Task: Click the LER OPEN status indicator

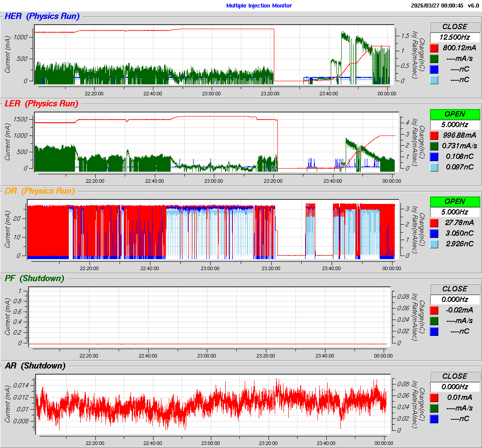Action: click(x=455, y=114)
